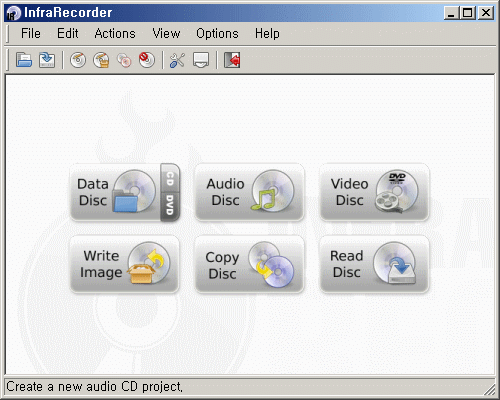Click the Copy Disc button
Image resolution: width=500 pixels, height=400 pixels.
[250, 264]
